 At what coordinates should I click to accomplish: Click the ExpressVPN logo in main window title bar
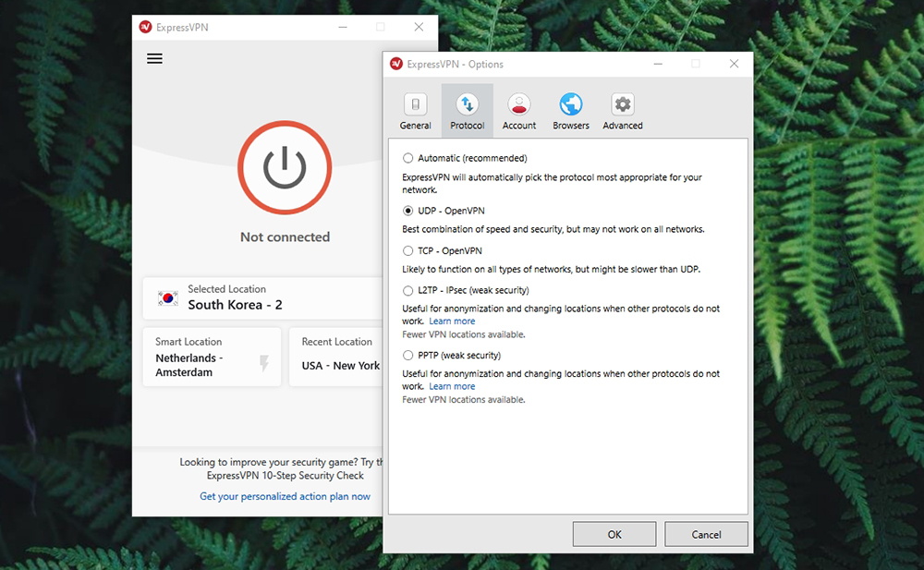pyautogui.click(x=145, y=27)
